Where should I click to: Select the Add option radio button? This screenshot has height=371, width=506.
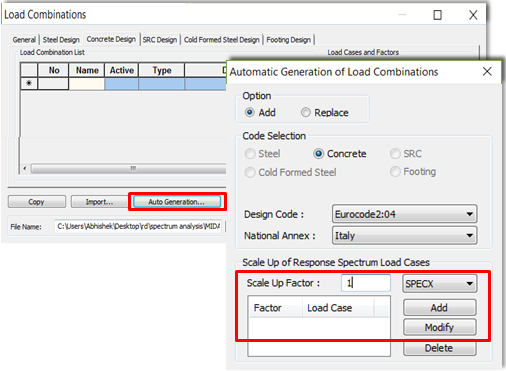249,112
